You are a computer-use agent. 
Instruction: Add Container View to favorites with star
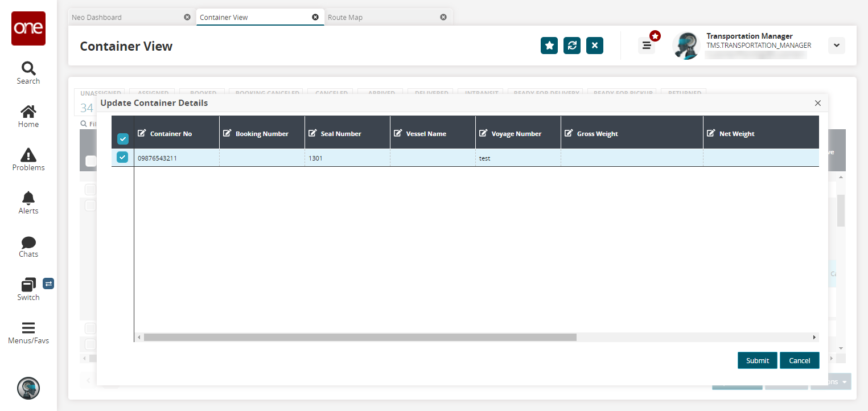click(x=549, y=46)
